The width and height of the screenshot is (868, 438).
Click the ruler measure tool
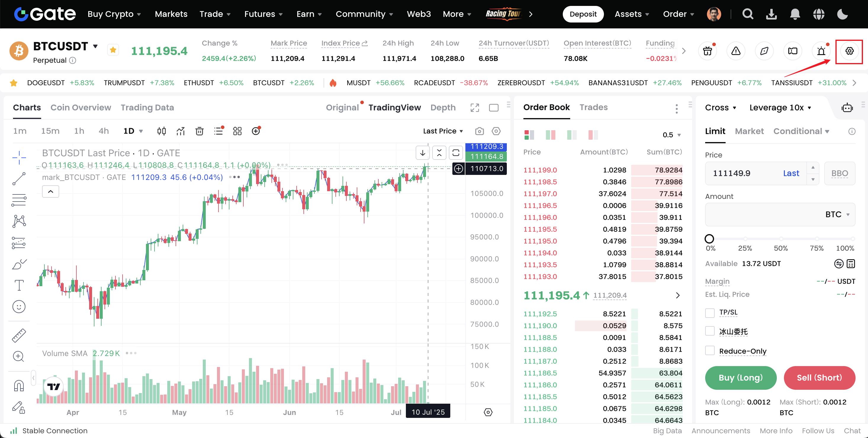point(19,335)
